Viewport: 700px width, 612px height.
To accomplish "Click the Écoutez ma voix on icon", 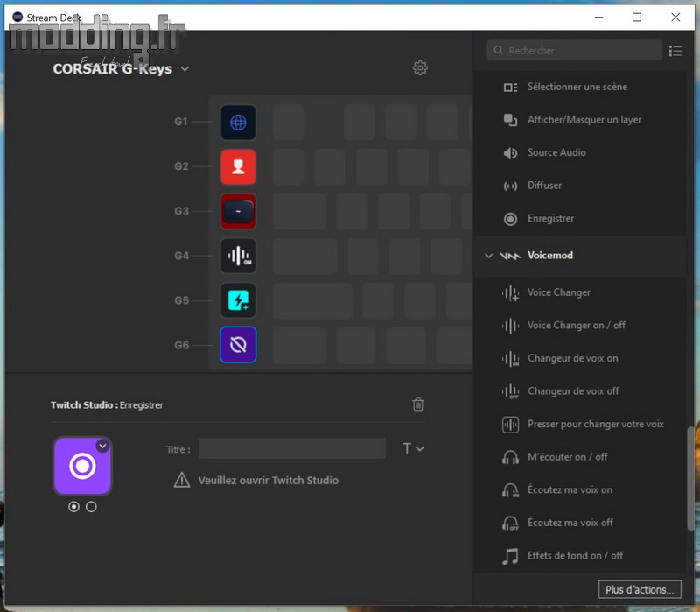I will 510,490.
